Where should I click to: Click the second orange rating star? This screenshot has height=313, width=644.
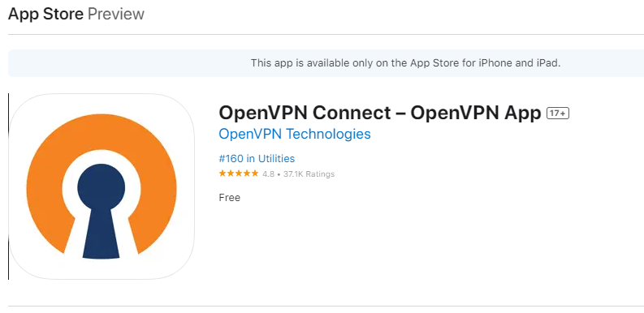pos(231,174)
